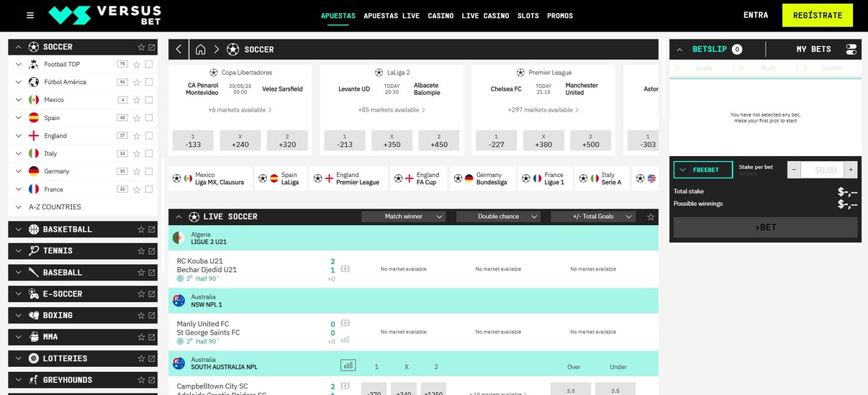Open the Apuestas Live menu
Image resolution: width=868 pixels, height=395 pixels.
point(392,16)
